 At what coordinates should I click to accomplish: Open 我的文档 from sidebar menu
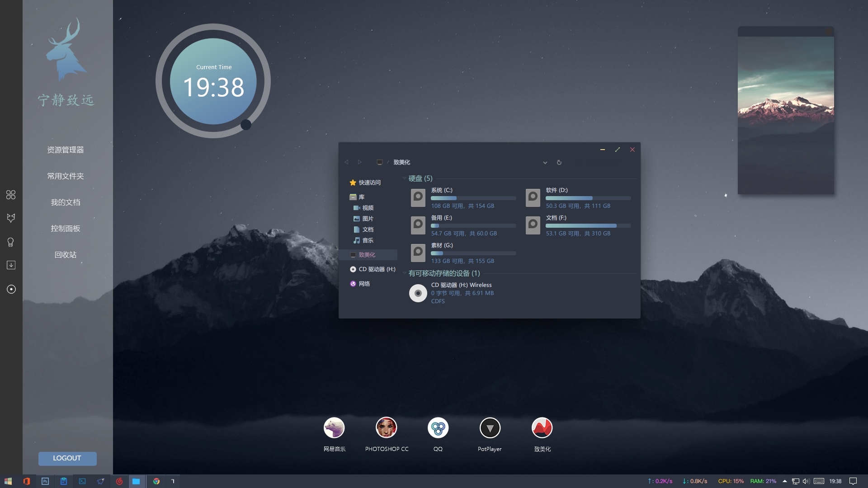65,202
